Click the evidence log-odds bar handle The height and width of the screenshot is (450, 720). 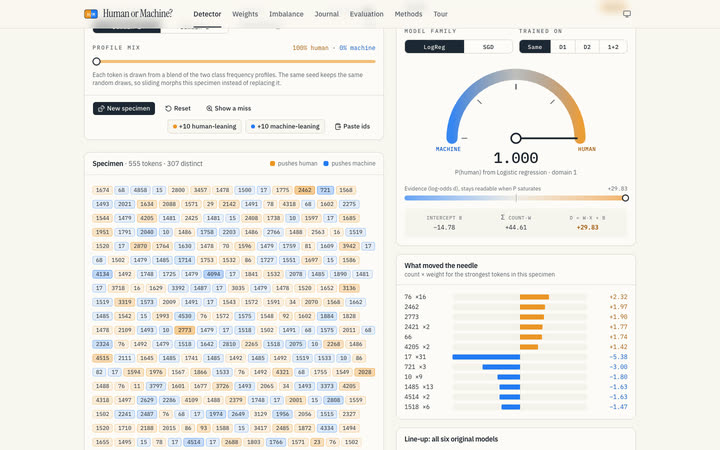point(625,198)
